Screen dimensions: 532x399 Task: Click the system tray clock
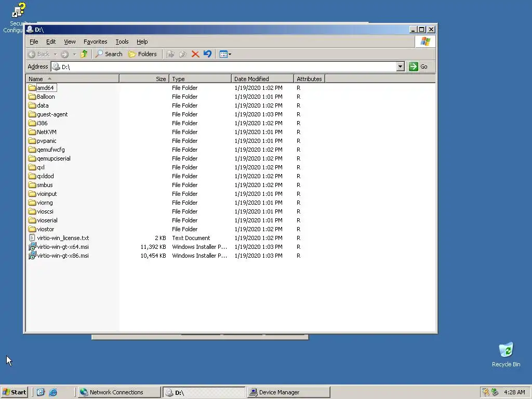514,392
